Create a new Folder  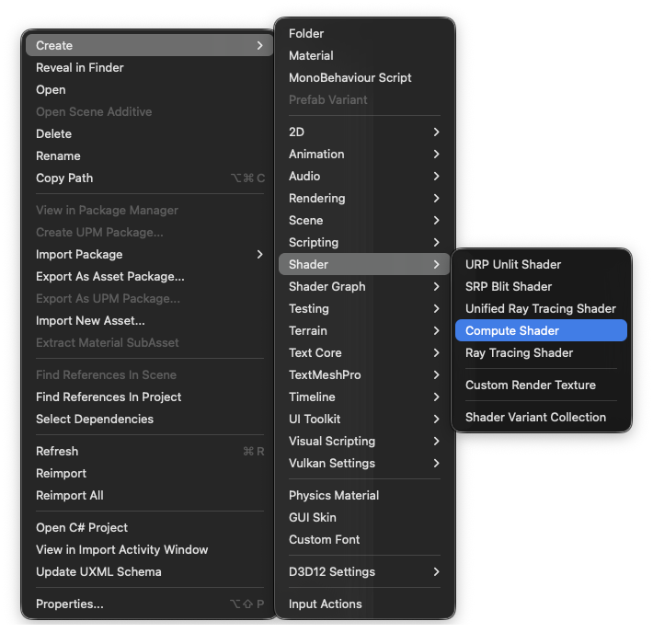364,33
